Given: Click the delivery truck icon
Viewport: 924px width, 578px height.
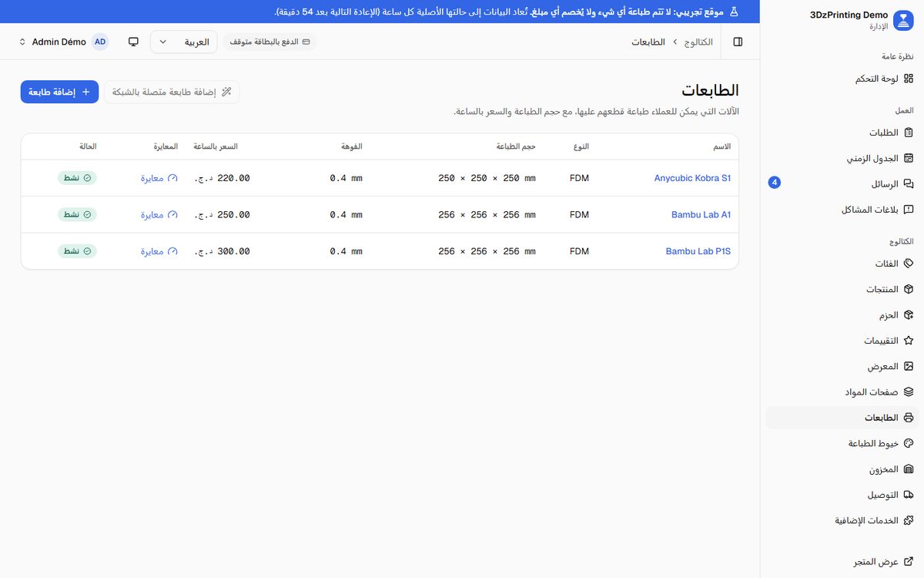Looking at the screenshot, I should click(x=909, y=495).
